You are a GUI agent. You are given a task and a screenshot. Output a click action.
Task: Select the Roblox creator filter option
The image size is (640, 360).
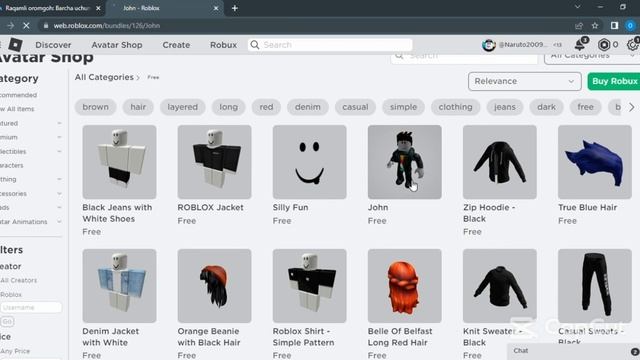point(11,294)
